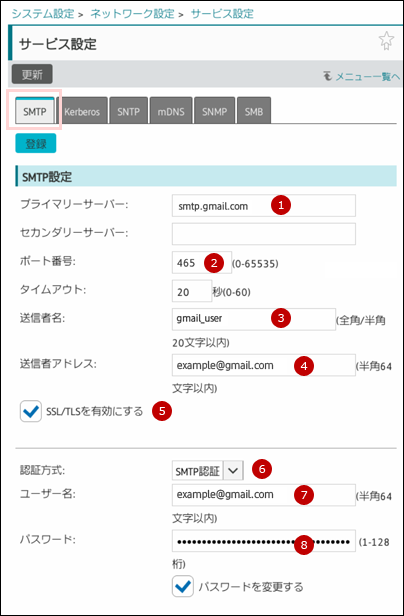Click the 更新 button
404x616 pixels.
(32, 74)
